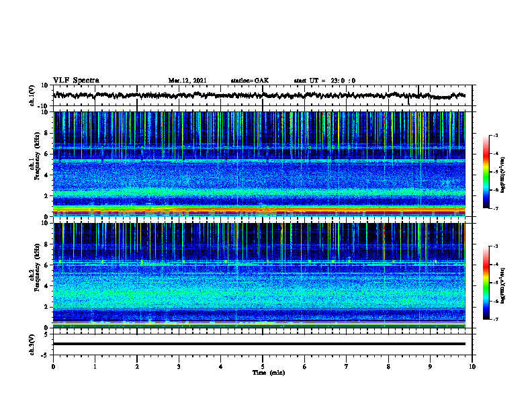Screen dimensions: 532x411
Task: Click the "4" kHz tick of ch.1 spectrogram
Action: (47, 175)
